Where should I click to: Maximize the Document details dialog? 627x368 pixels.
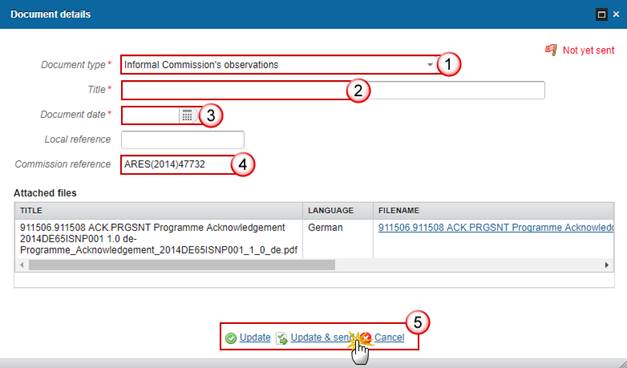pyautogui.click(x=601, y=15)
